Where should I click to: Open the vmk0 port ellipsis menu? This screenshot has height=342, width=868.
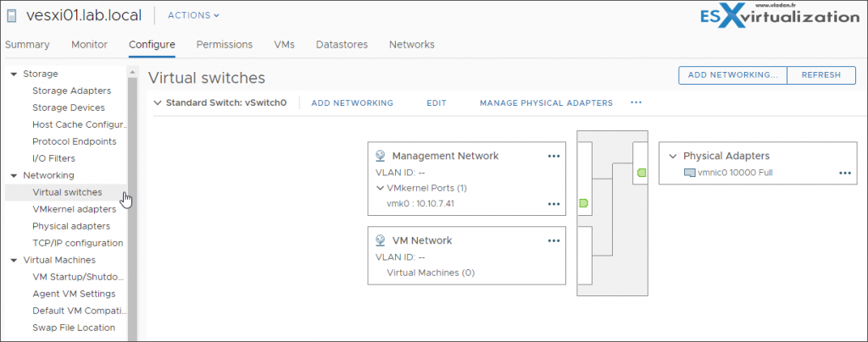tap(554, 204)
